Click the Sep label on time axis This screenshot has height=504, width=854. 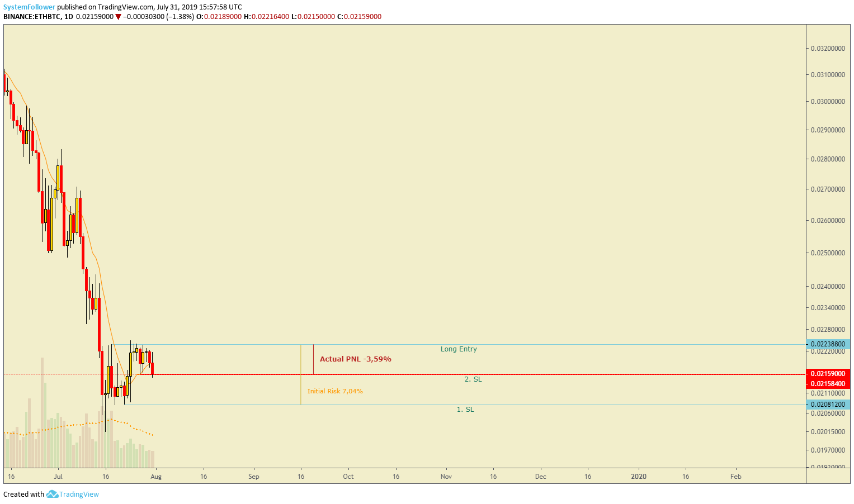point(254,477)
